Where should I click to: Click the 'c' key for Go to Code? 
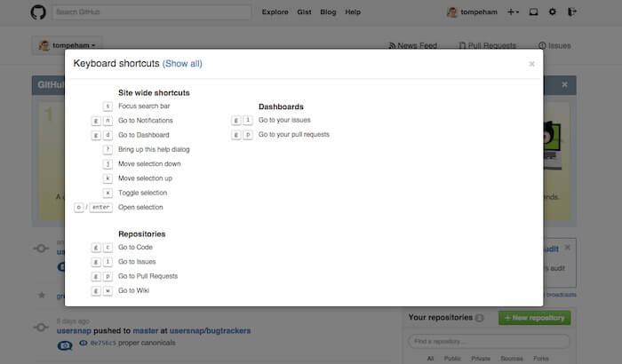(x=108, y=248)
